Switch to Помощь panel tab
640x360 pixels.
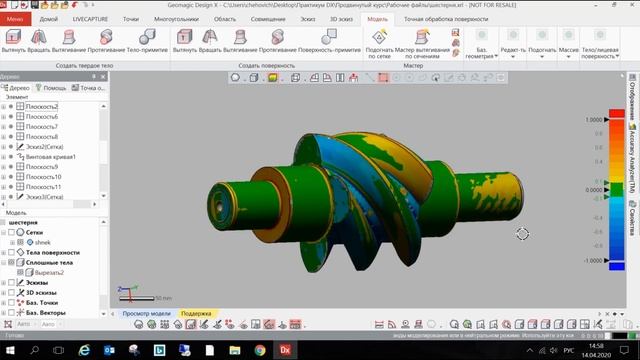pos(51,88)
